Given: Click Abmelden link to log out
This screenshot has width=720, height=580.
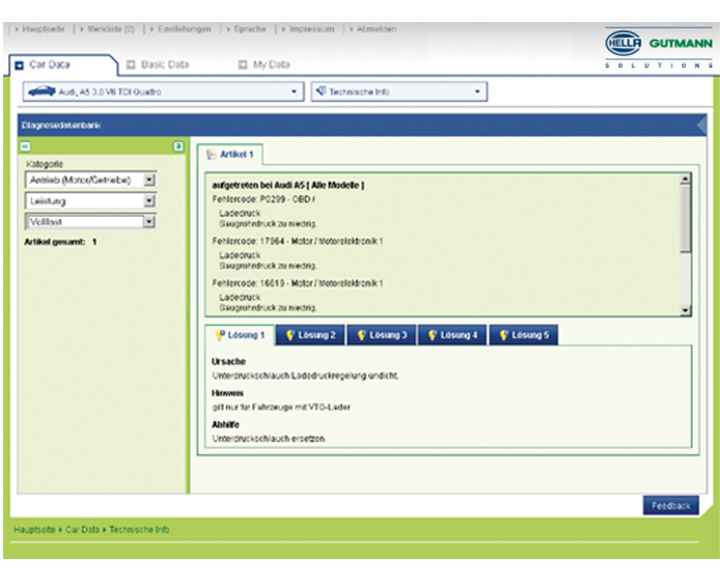Looking at the screenshot, I should [376, 29].
